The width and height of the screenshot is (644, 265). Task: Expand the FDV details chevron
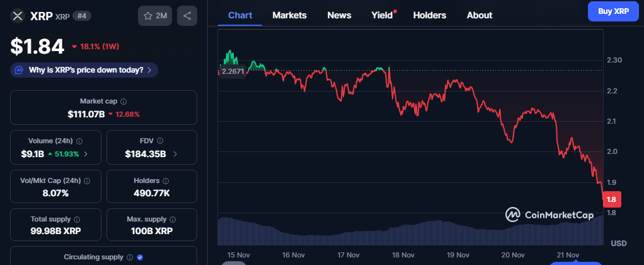pyautogui.click(x=175, y=153)
